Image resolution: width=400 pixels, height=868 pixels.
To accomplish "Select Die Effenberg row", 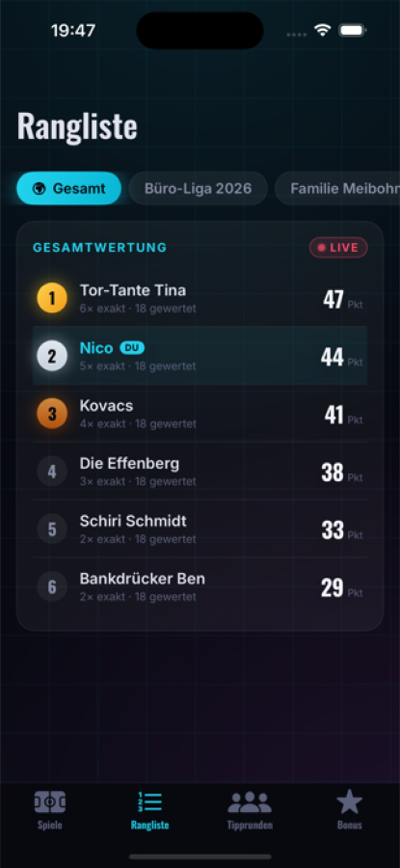I will 200,471.
